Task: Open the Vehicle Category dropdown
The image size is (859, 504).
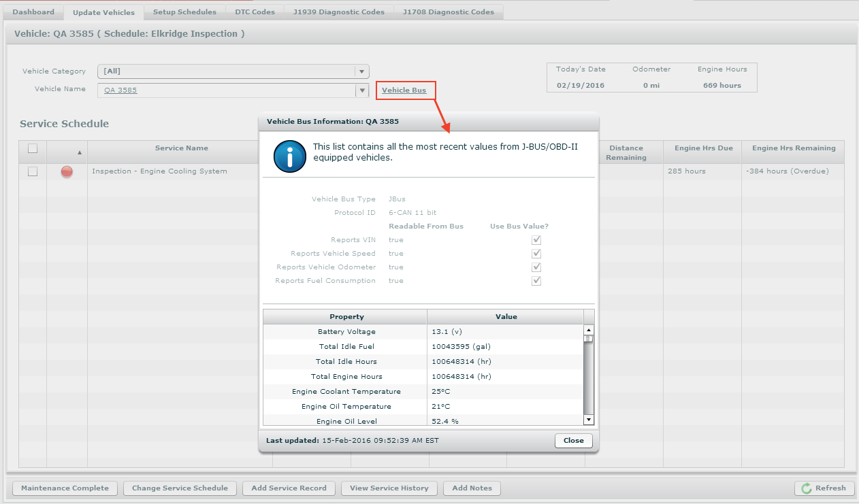Action: click(361, 71)
